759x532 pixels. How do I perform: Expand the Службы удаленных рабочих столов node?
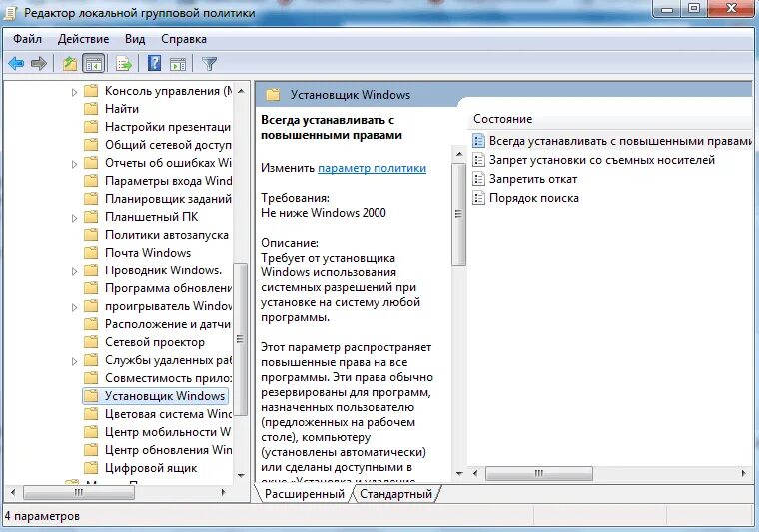(x=74, y=360)
